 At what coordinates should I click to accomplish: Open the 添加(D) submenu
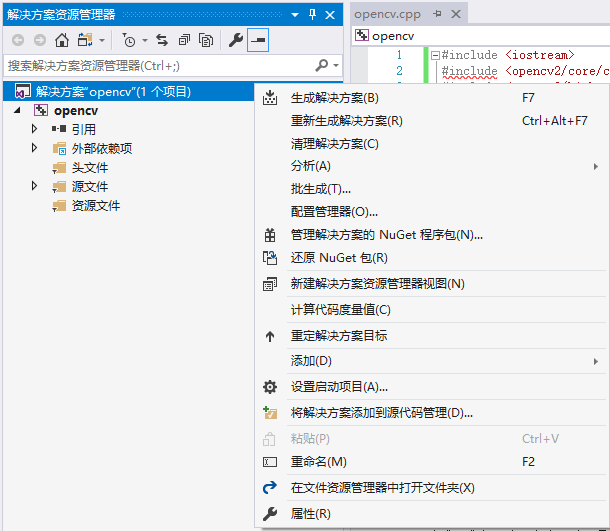(432, 361)
